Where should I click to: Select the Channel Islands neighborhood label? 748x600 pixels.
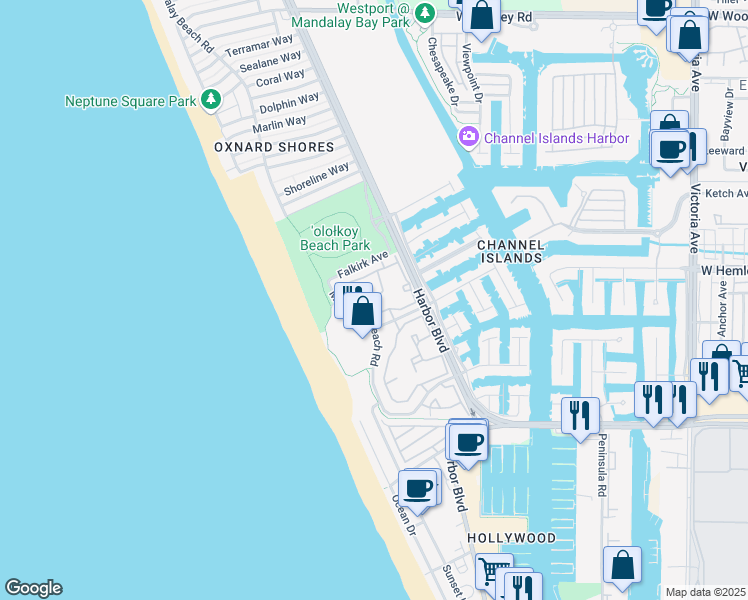click(510, 251)
